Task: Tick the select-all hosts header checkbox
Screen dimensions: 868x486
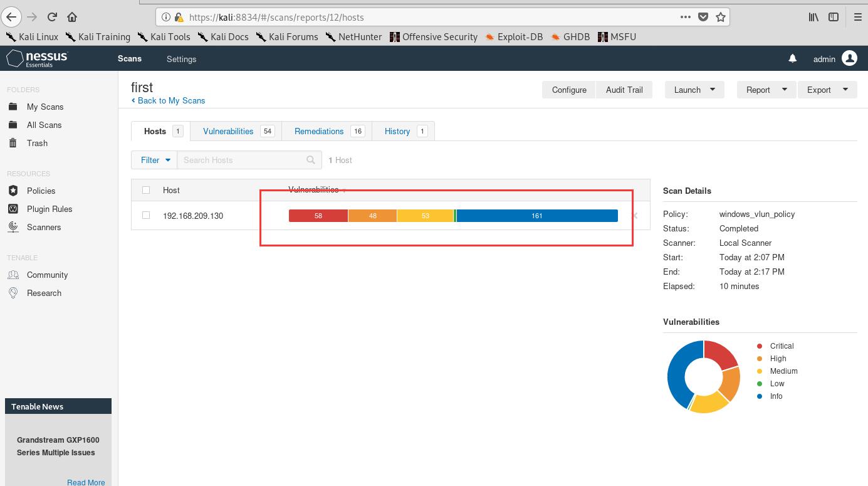Action: point(146,190)
